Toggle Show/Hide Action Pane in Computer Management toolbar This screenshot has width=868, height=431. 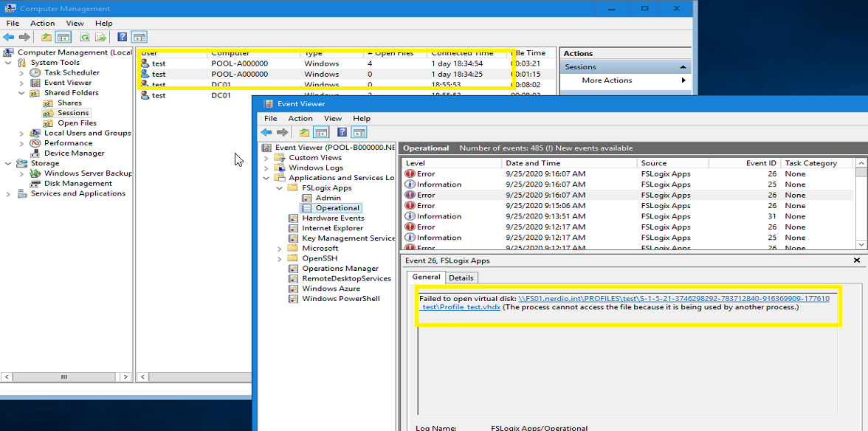139,38
